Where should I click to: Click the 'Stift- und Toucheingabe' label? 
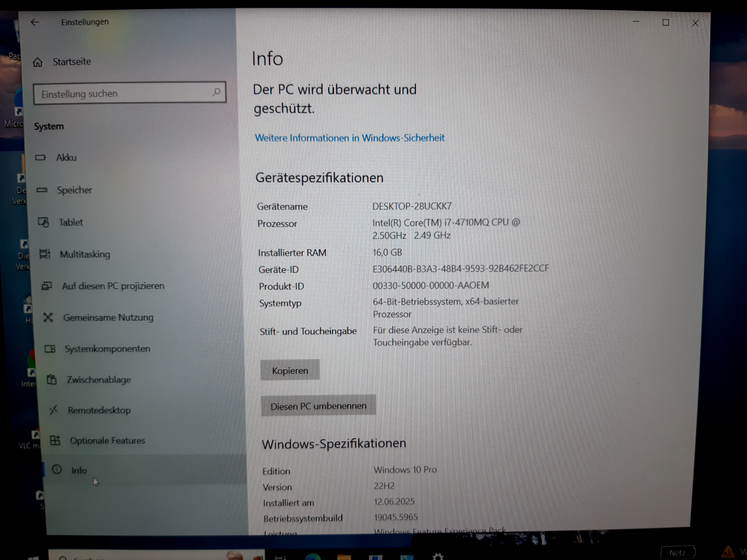pos(308,331)
